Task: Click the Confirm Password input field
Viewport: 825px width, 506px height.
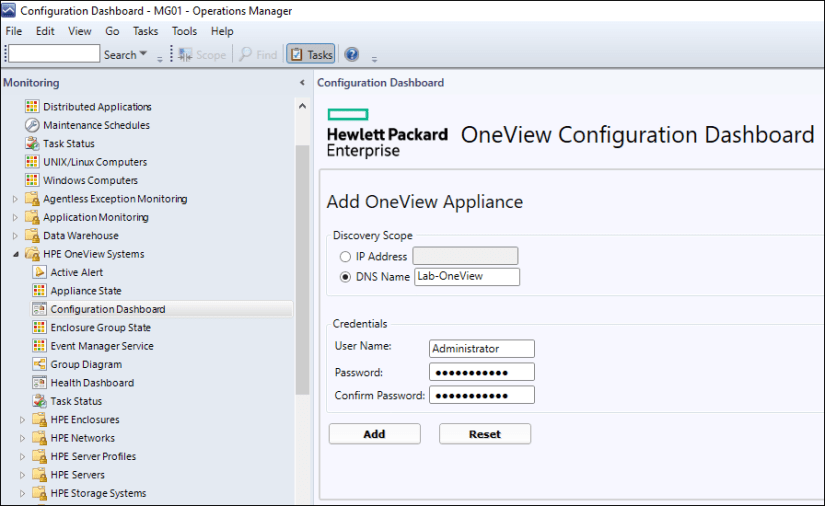Action: click(481, 395)
